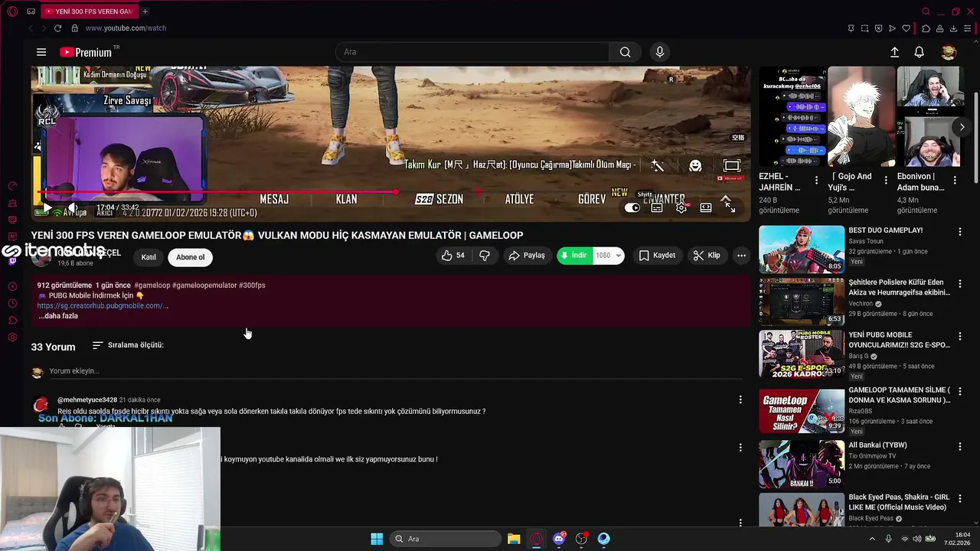Toggle subtitles/captions in player
Screen dimensions: 980x551
point(657,207)
